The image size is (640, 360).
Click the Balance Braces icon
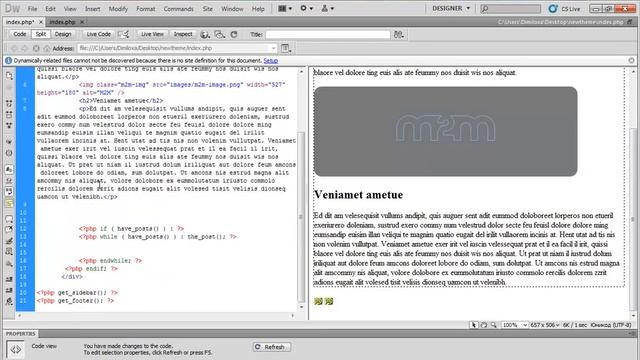(x=9, y=153)
